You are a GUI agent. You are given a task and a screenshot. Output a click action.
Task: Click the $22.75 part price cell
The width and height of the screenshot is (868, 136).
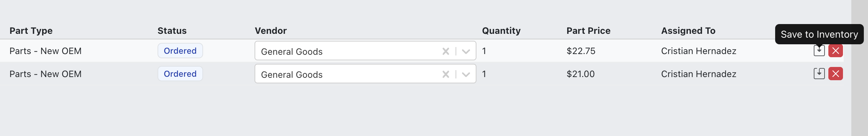(581, 51)
